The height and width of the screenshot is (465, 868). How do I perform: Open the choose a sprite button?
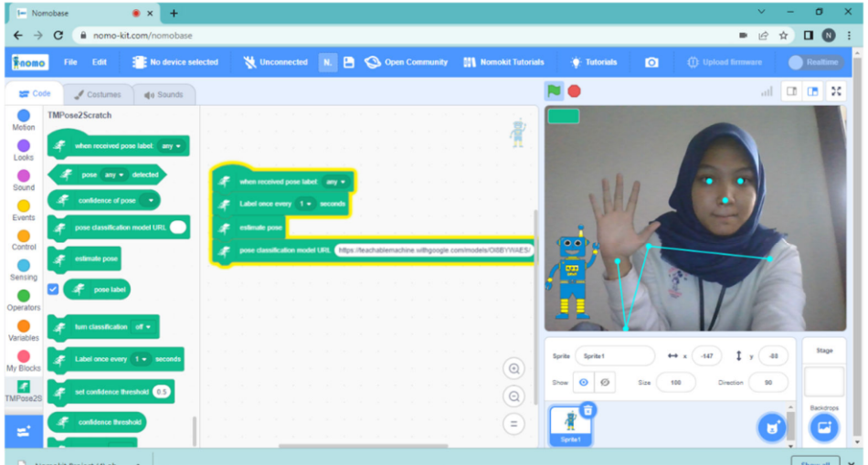[x=771, y=427]
